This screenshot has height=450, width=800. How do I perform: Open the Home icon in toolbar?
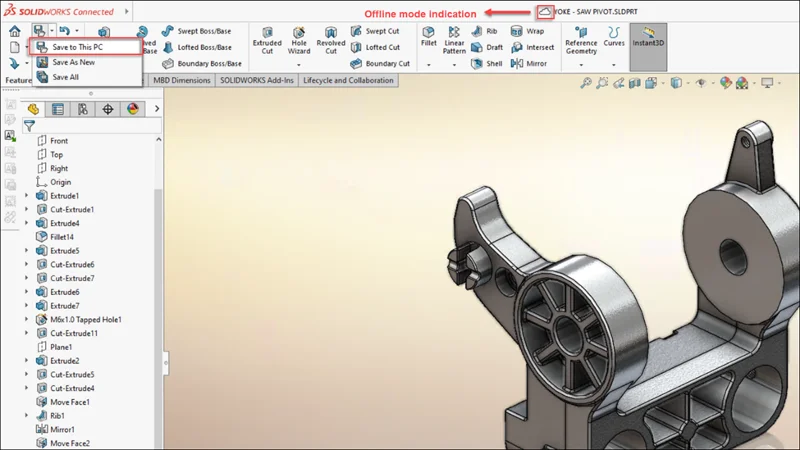click(x=14, y=32)
